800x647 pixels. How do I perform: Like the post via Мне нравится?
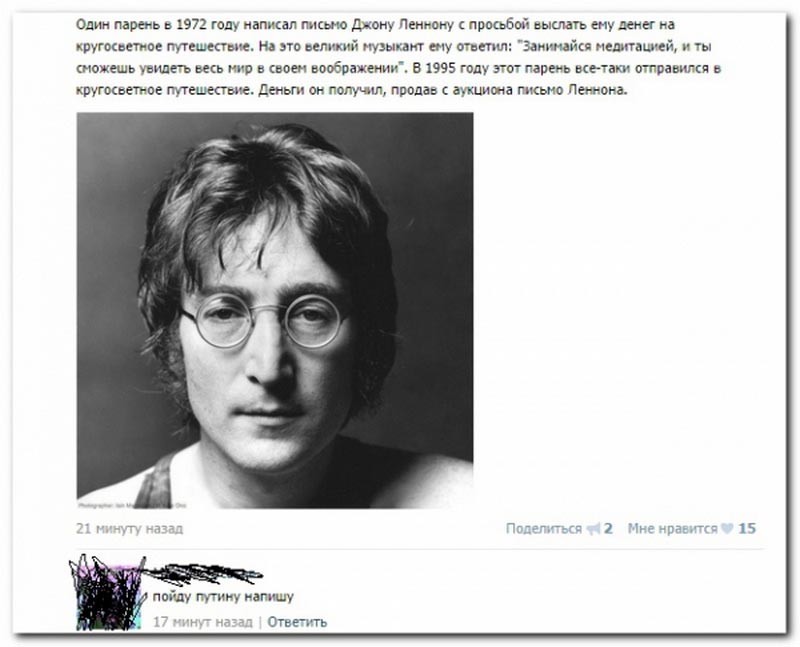tap(672, 529)
